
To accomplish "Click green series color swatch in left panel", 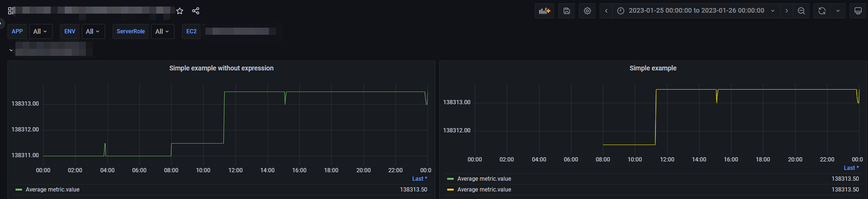I will click(19, 190).
